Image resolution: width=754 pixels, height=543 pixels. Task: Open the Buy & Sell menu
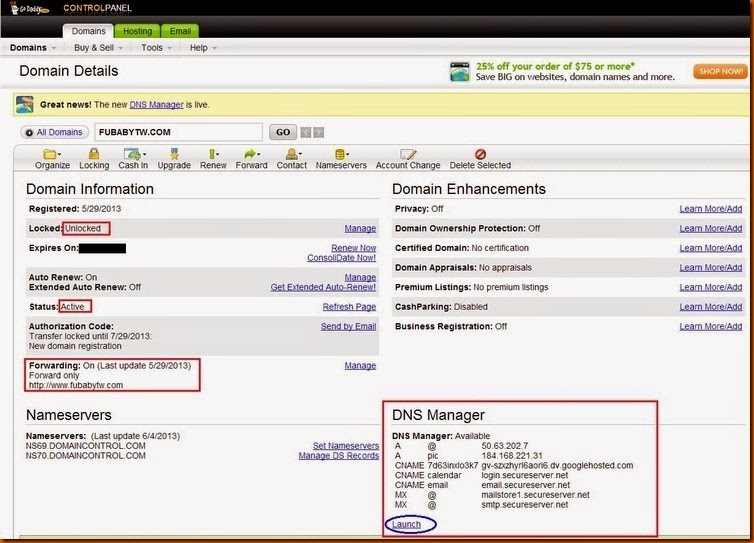98,48
